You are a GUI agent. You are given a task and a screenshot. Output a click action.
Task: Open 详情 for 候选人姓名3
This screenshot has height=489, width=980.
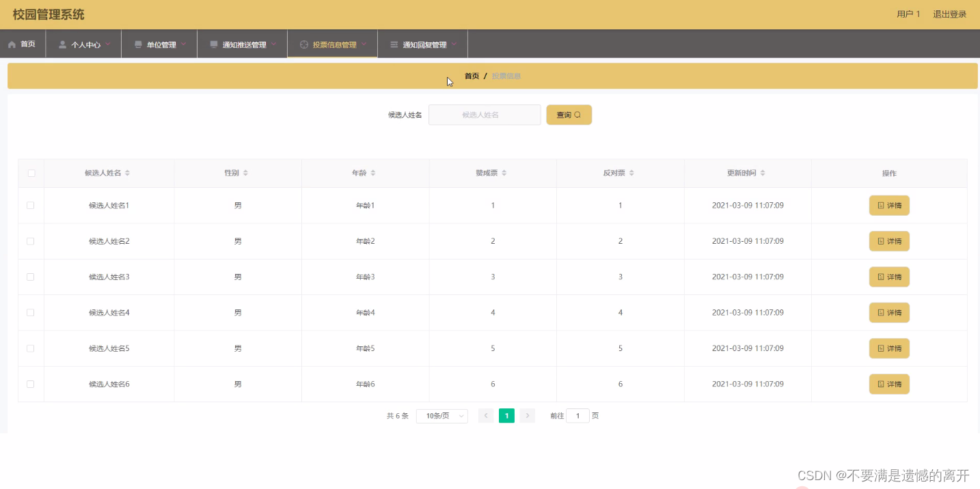tap(889, 277)
